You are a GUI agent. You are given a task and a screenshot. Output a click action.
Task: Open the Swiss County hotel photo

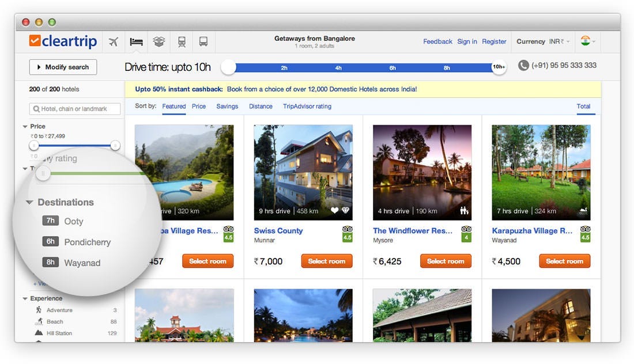pyautogui.click(x=303, y=173)
